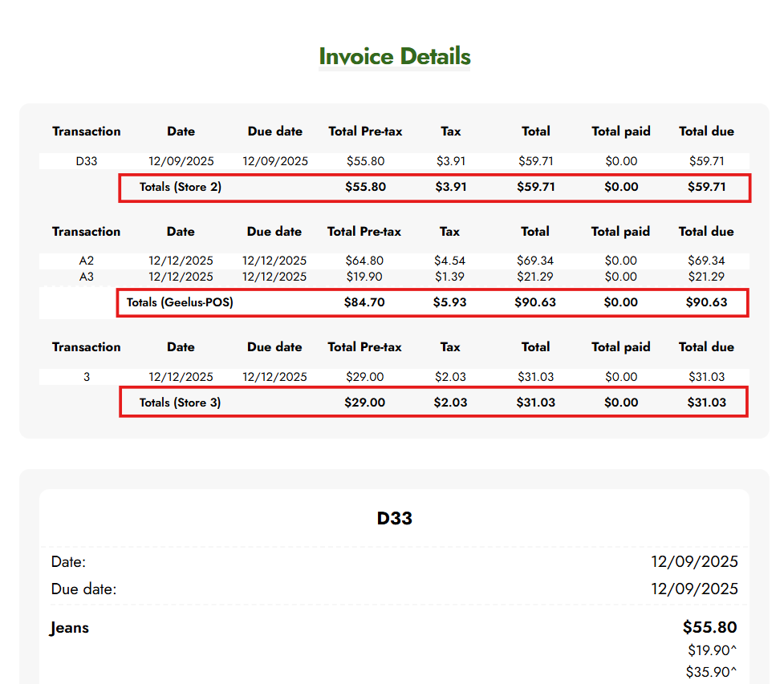
Task: Open transaction D33 in the summary table
Action: (86, 161)
